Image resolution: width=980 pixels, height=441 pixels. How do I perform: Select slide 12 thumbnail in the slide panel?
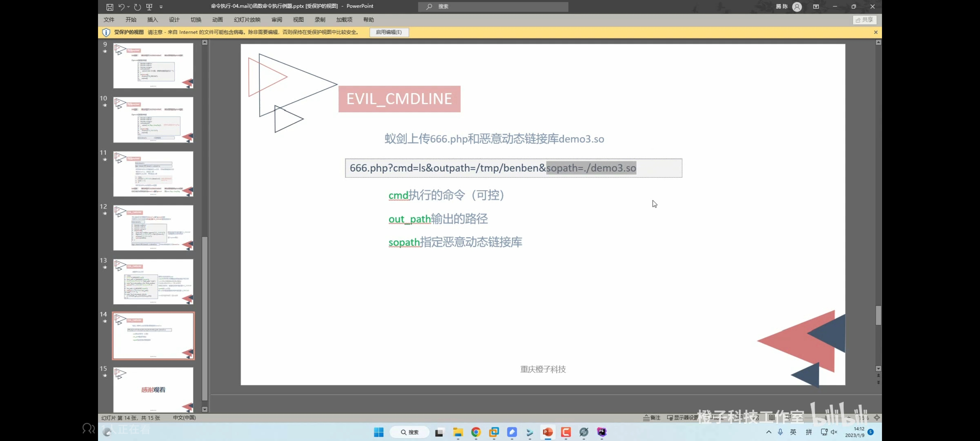point(153,227)
